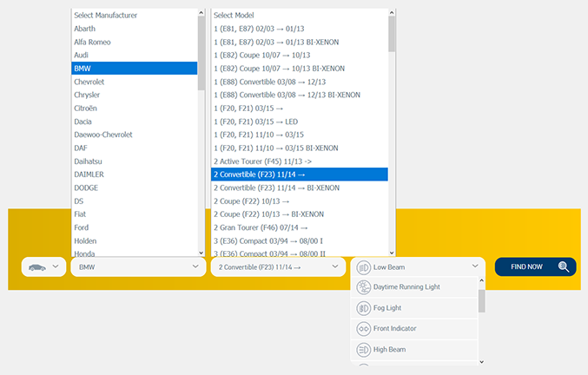Select 1 (E88) Convertible 03/08 → 12/13
588x375 pixels.
click(x=300, y=82)
